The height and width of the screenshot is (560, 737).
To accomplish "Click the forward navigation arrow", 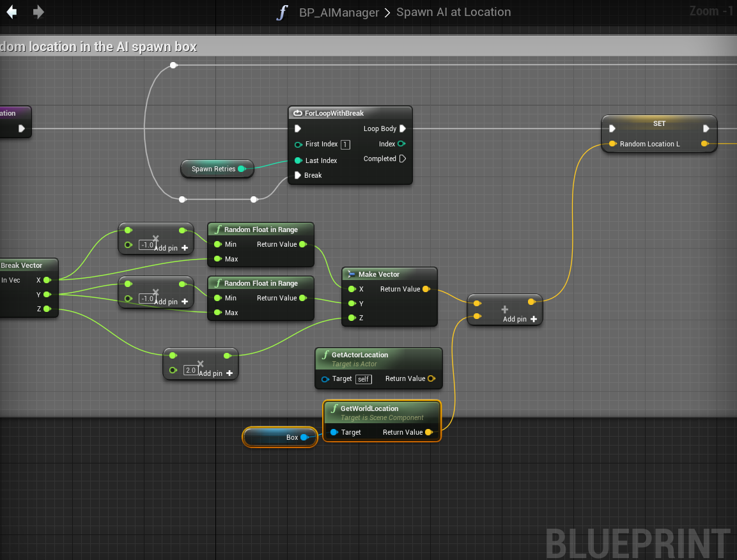I will pyautogui.click(x=39, y=12).
